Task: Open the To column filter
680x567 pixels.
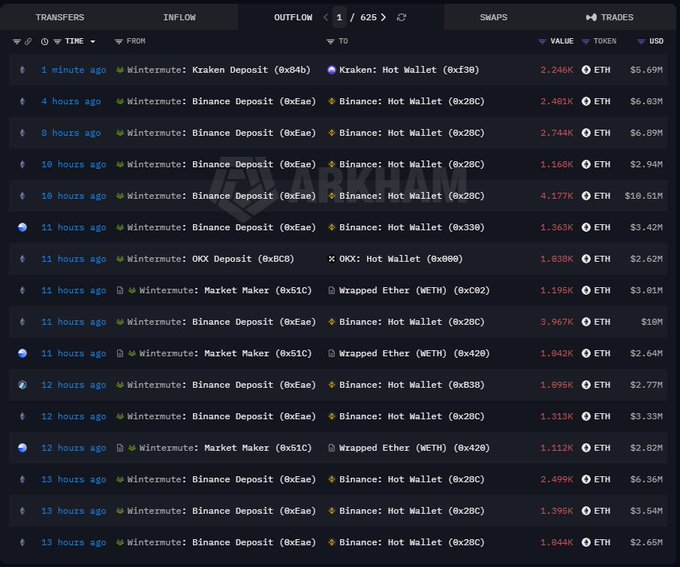Action: tap(330, 42)
